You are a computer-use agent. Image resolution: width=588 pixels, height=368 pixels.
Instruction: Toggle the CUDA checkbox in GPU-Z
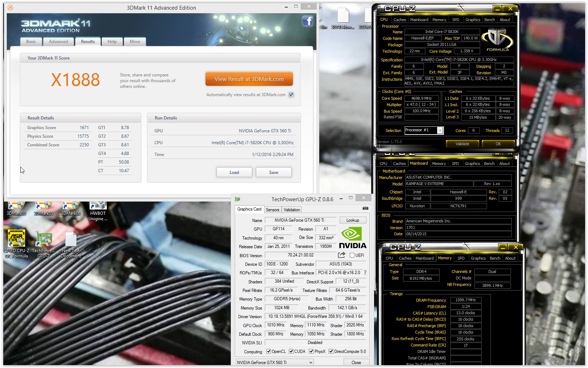(x=291, y=352)
